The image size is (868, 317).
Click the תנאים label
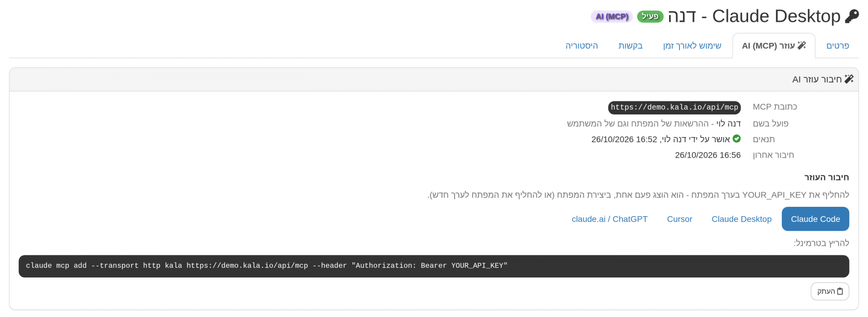(764, 139)
